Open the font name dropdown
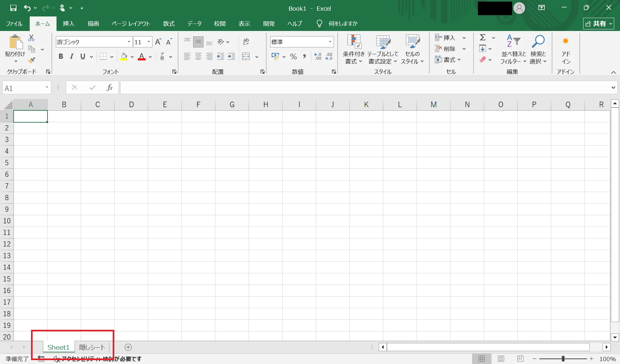Image resolution: width=620 pixels, height=364 pixels. click(129, 42)
